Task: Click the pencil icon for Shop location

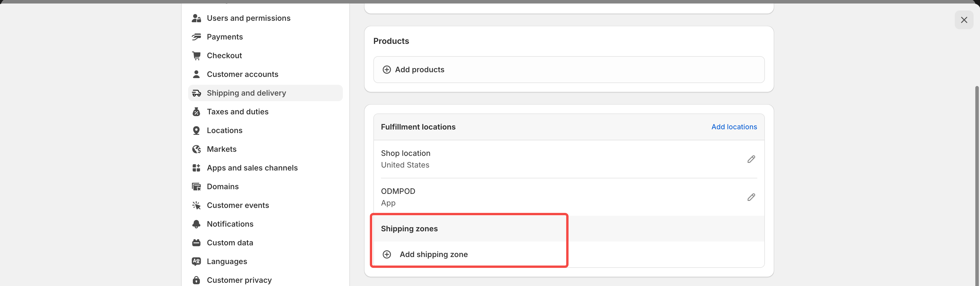Action: click(x=751, y=159)
